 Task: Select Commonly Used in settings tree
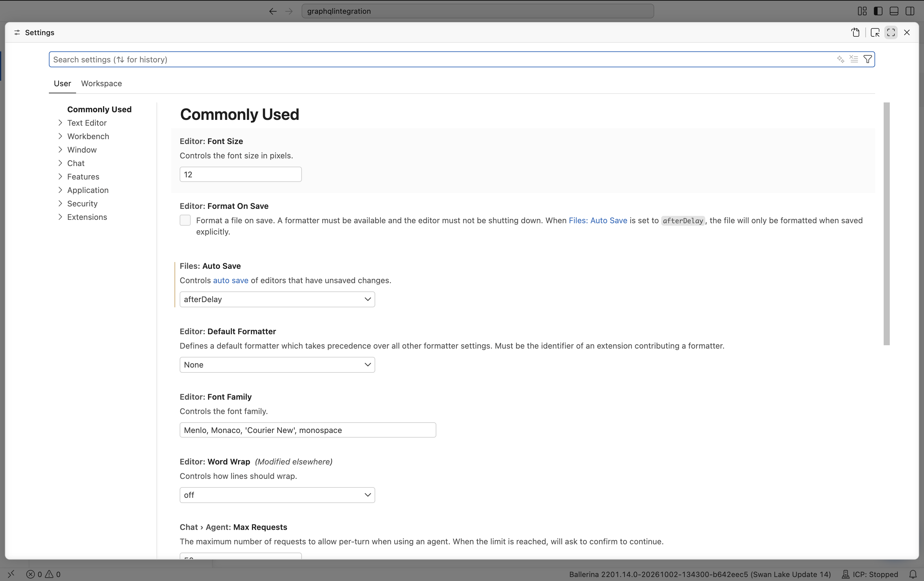99,109
